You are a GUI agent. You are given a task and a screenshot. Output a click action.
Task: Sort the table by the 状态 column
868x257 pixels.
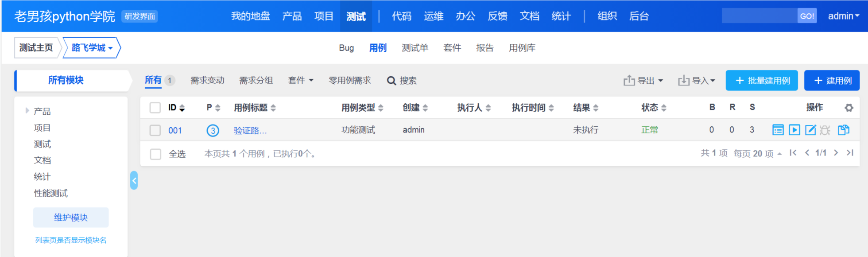653,108
